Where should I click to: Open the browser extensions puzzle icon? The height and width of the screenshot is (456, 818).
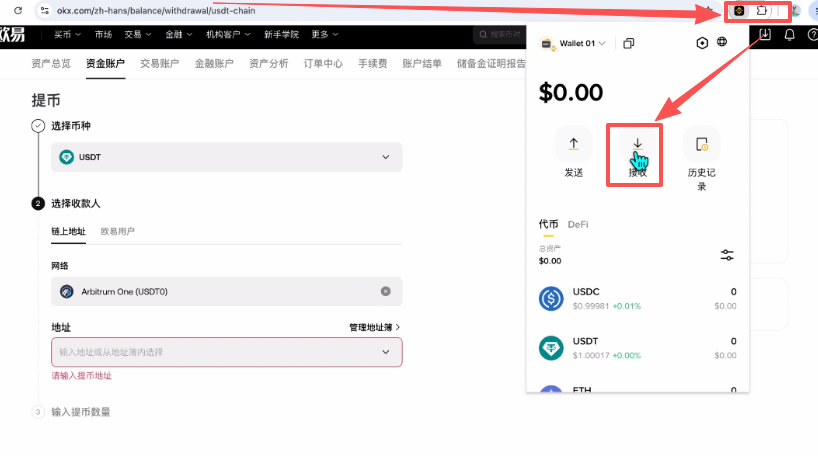click(762, 10)
